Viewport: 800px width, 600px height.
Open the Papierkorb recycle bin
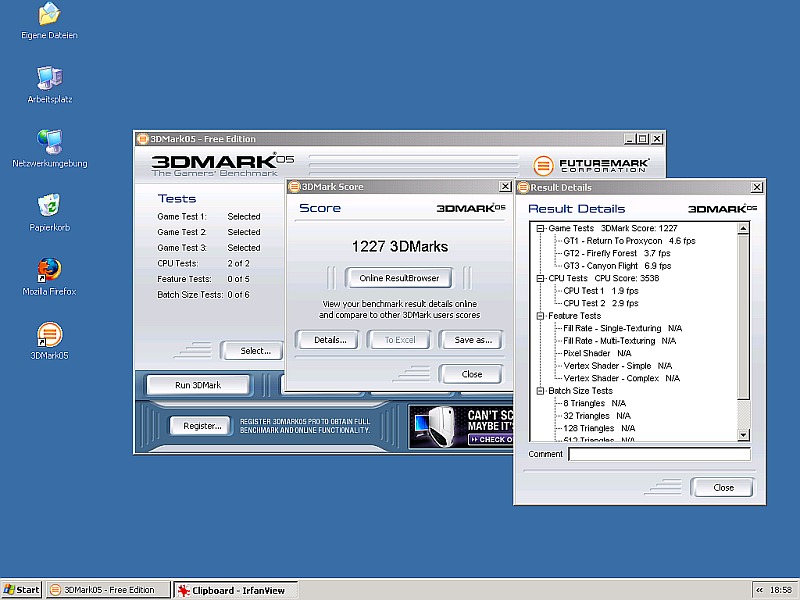coord(49,213)
